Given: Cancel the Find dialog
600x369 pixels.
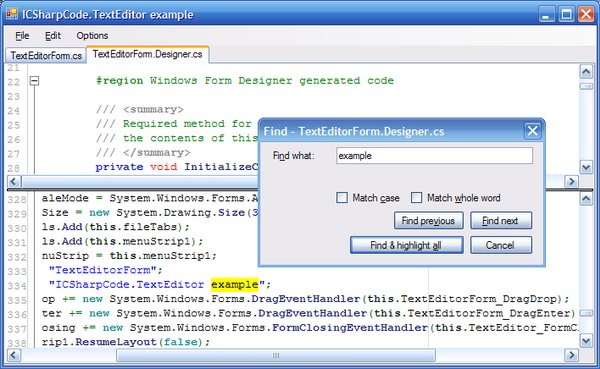Looking at the screenshot, I should click(501, 245).
